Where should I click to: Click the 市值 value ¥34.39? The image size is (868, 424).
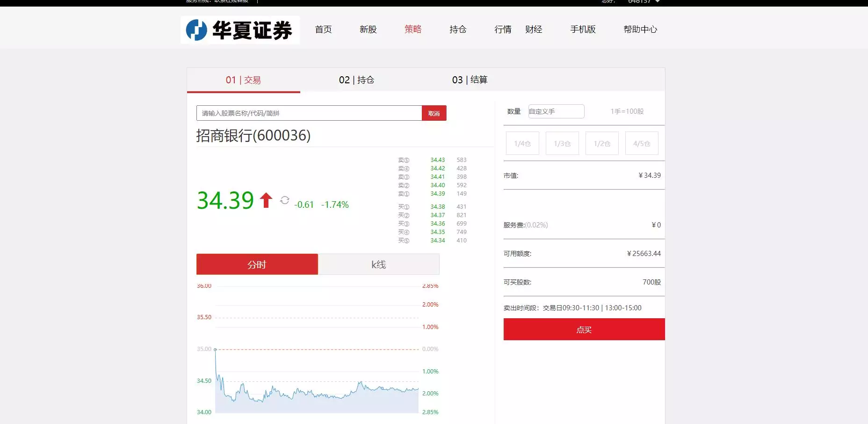click(650, 175)
